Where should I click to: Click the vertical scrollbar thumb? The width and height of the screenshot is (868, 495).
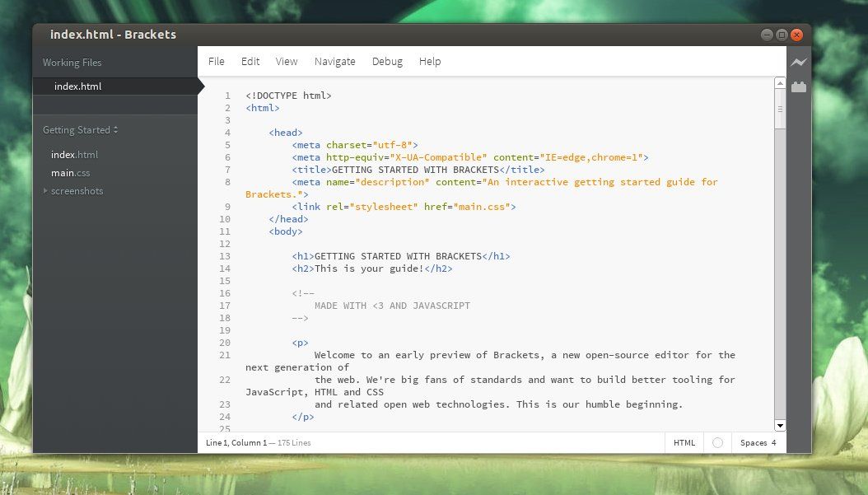coord(780,109)
